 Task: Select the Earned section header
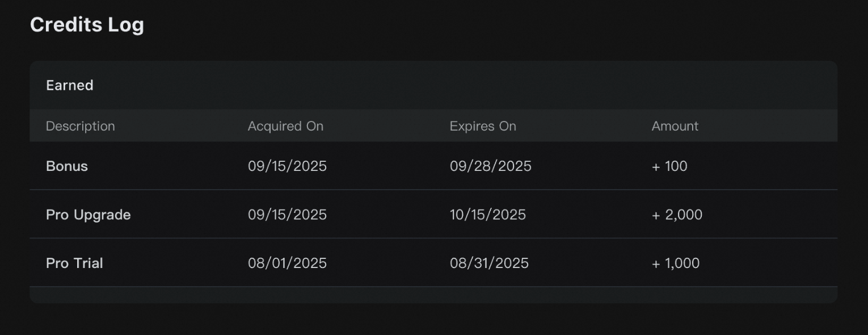(x=69, y=85)
